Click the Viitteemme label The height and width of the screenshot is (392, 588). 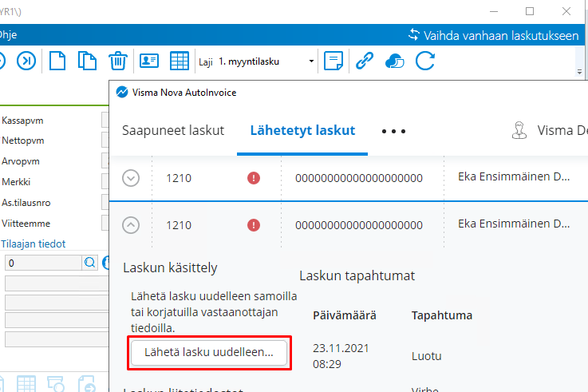pos(26,224)
